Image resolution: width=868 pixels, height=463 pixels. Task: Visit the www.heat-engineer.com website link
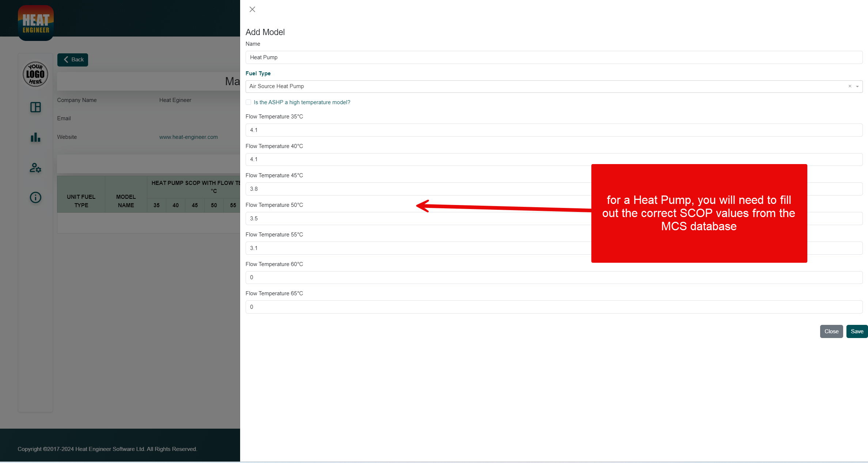pyautogui.click(x=188, y=137)
